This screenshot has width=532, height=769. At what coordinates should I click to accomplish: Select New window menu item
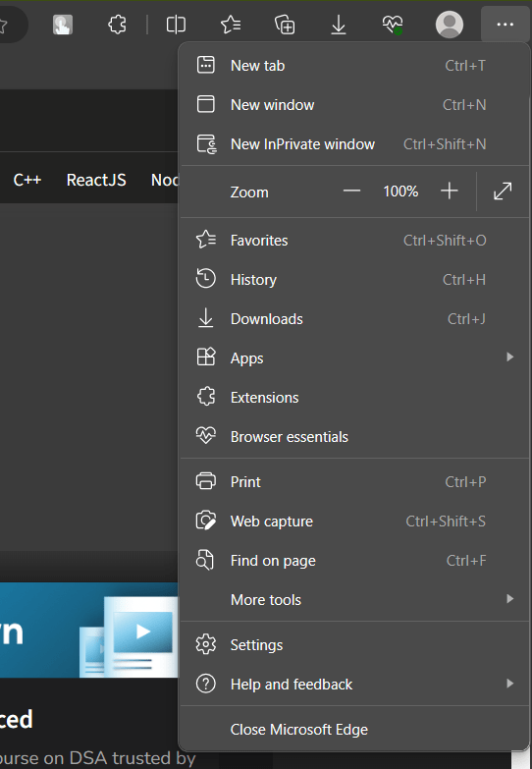(x=354, y=105)
